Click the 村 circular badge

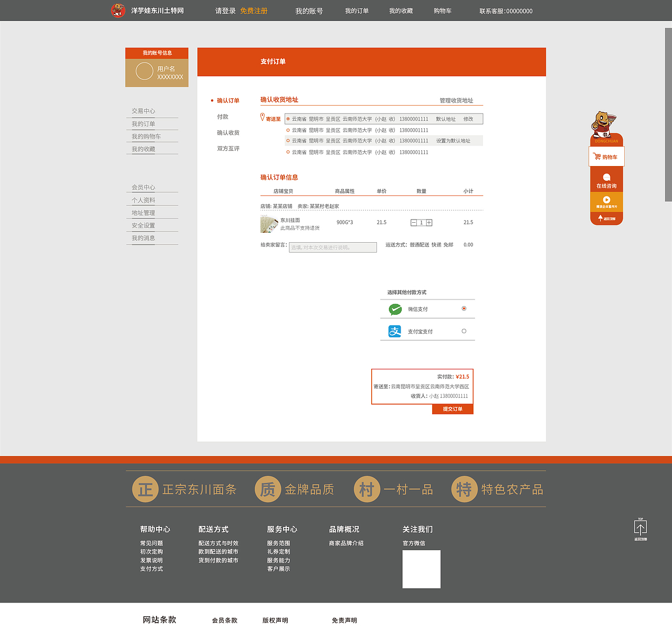click(367, 489)
